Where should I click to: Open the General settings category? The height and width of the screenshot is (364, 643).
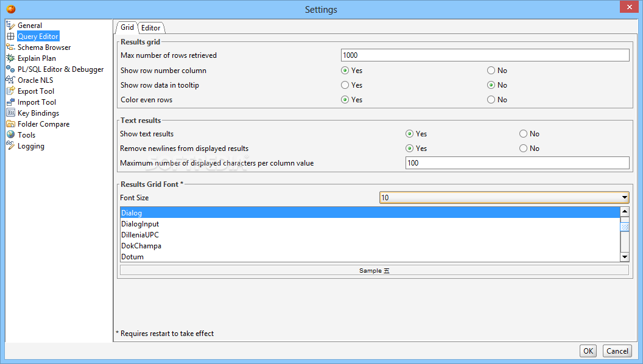point(29,26)
